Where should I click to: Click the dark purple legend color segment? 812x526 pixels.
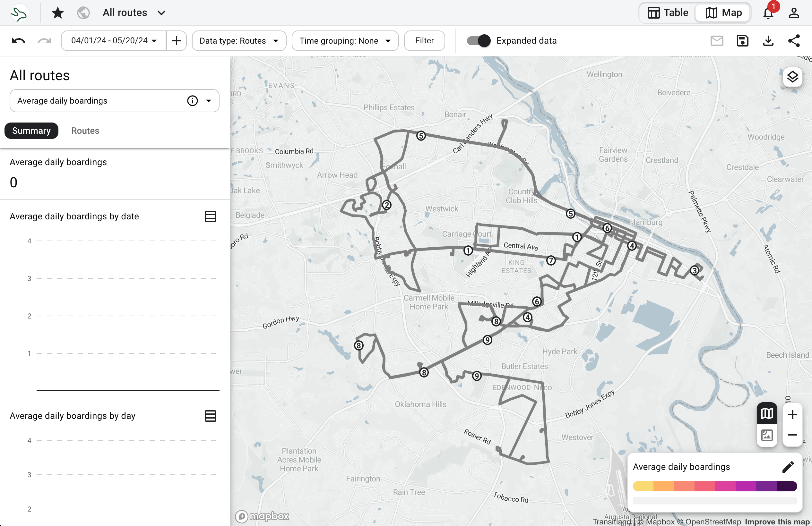787,486
